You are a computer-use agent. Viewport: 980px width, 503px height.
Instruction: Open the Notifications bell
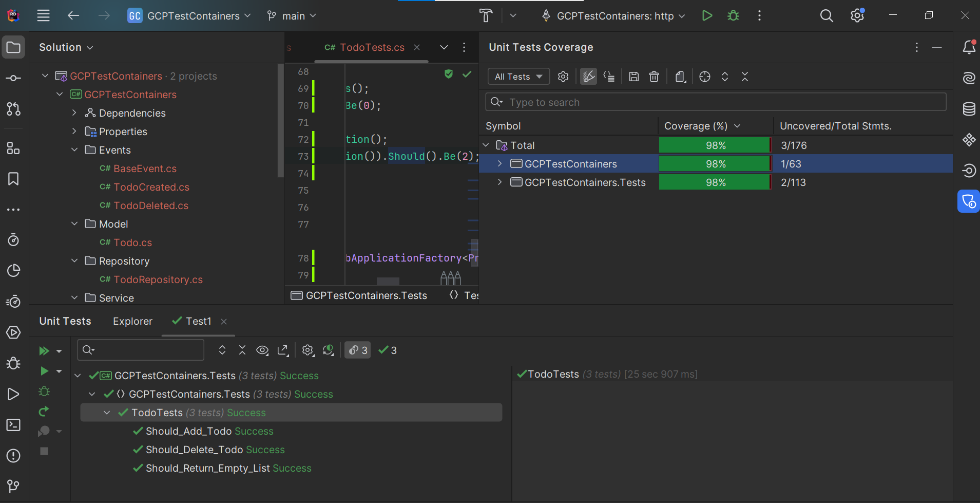pyautogui.click(x=969, y=47)
